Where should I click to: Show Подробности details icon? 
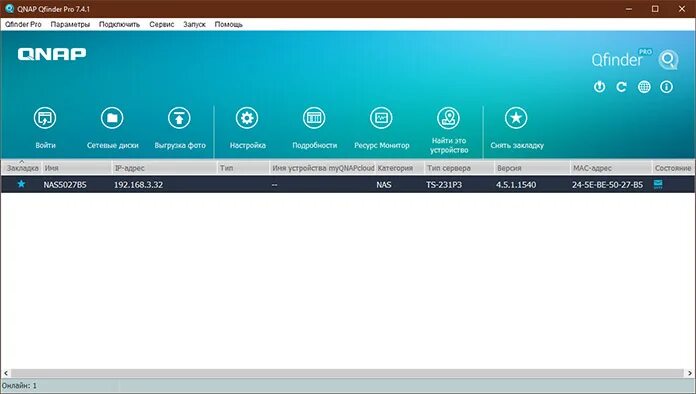click(x=314, y=118)
